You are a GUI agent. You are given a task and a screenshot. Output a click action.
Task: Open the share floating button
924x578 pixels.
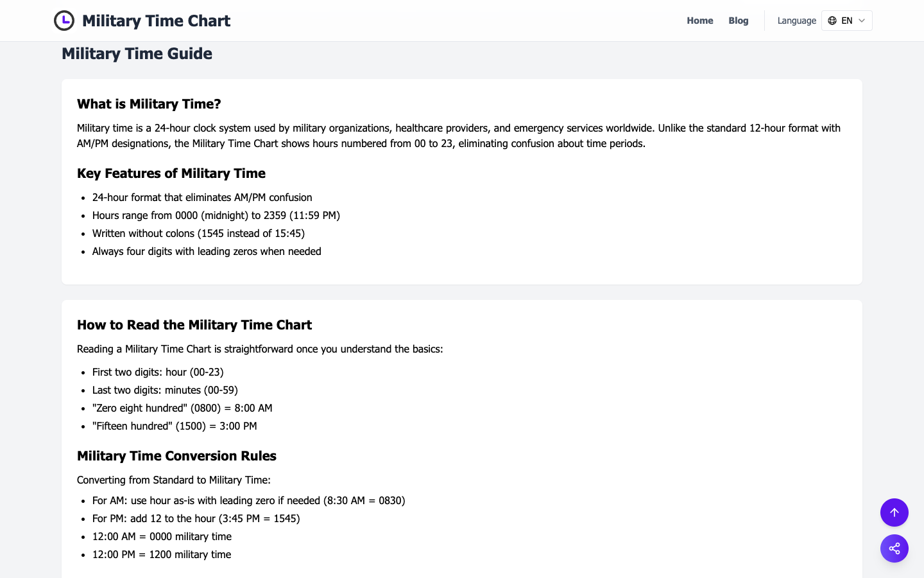click(894, 548)
